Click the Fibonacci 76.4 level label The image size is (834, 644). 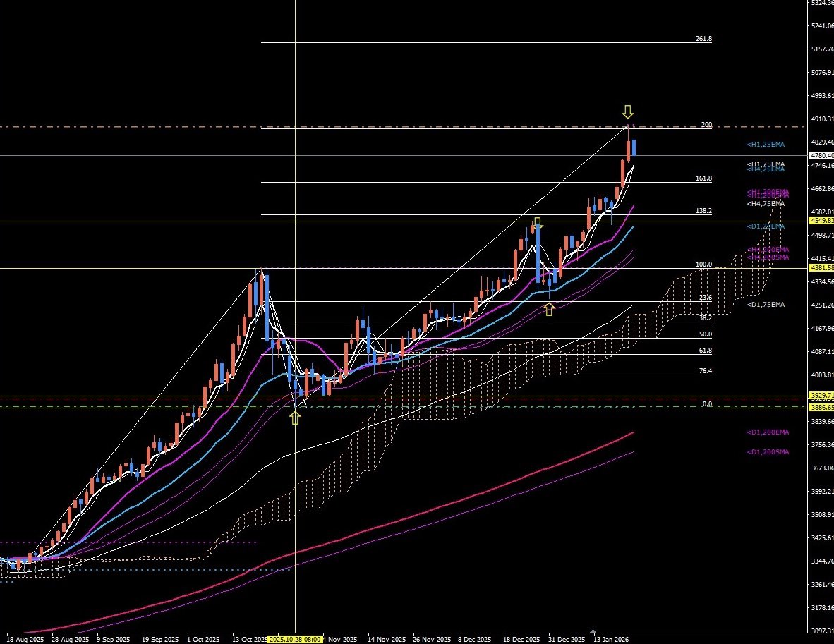pos(706,371)
